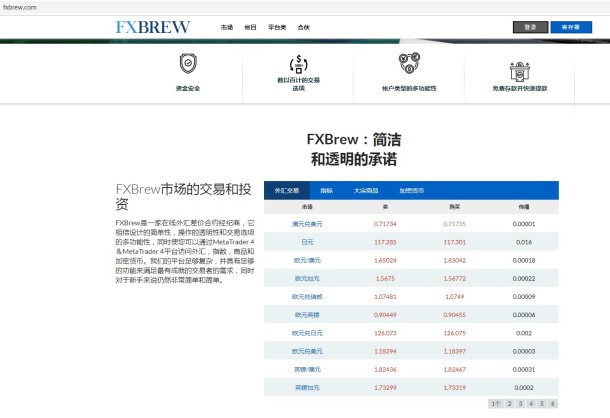Click the FXBrew heading above the table

[x=354, y=149]
